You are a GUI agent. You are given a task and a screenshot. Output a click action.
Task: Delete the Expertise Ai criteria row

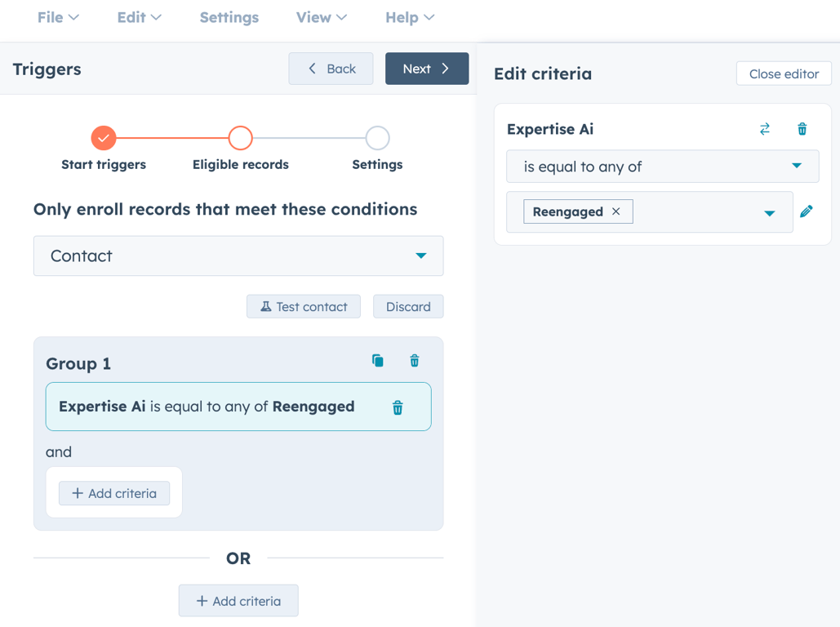[x=398, y=407]
